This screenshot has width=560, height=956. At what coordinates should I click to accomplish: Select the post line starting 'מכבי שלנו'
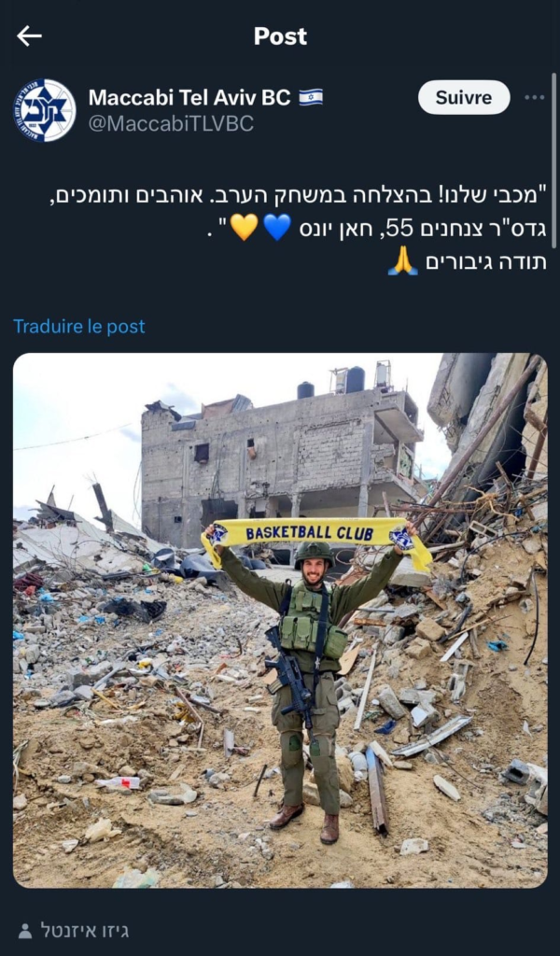click(x=298, y=195)
